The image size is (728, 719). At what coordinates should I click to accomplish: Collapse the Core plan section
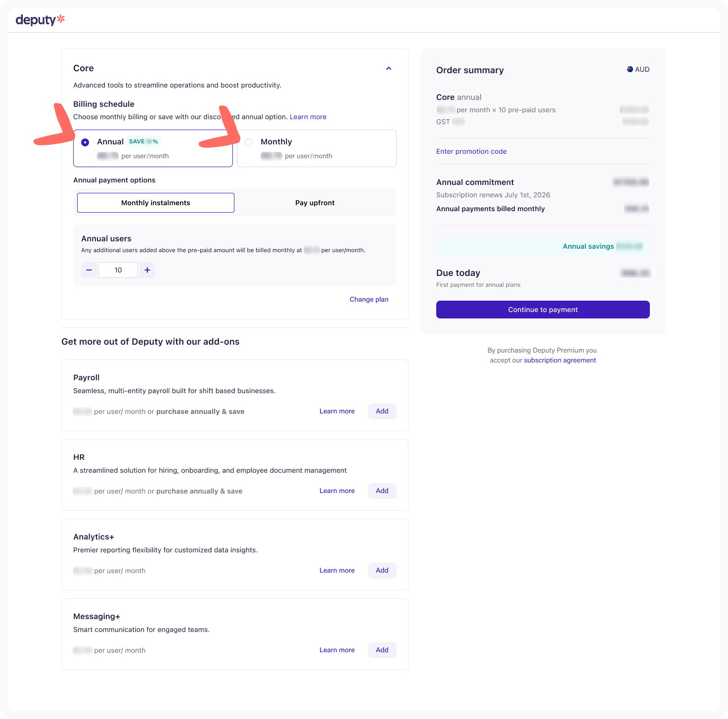tap(389, 69)
